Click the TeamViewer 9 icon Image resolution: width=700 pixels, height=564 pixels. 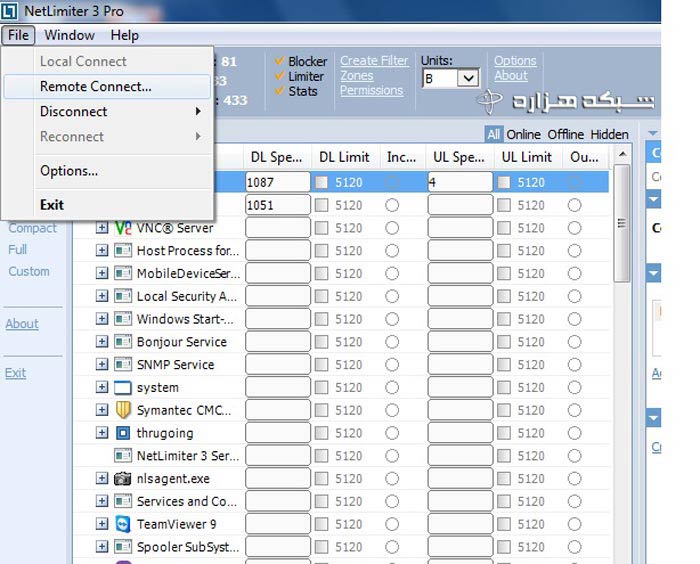point(123,524)
